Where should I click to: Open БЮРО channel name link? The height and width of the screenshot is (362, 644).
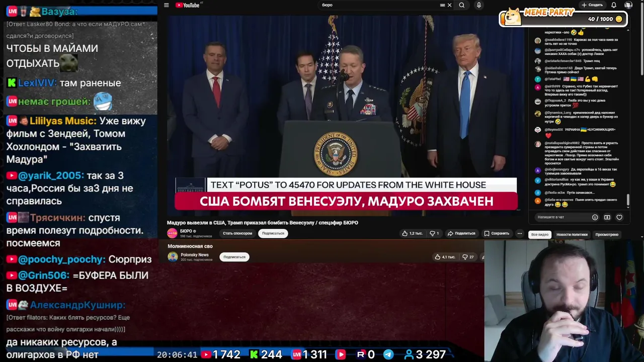tap(186, 231)
